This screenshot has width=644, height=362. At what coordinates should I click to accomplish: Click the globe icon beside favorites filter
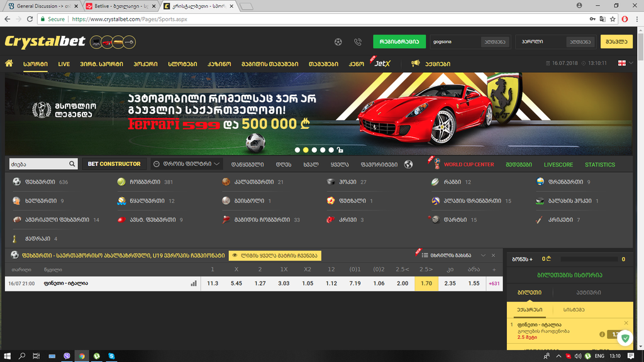pyautogui.click(x=408, y=164)
